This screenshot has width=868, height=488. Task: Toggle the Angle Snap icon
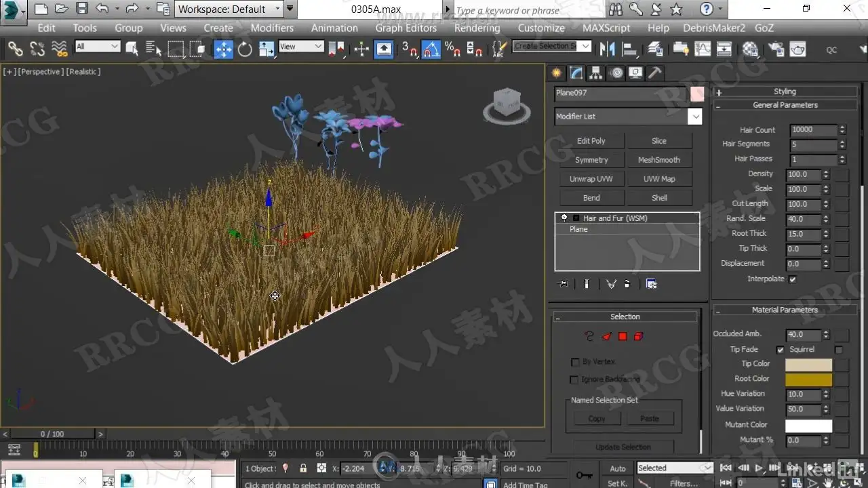tap(431, 49)
